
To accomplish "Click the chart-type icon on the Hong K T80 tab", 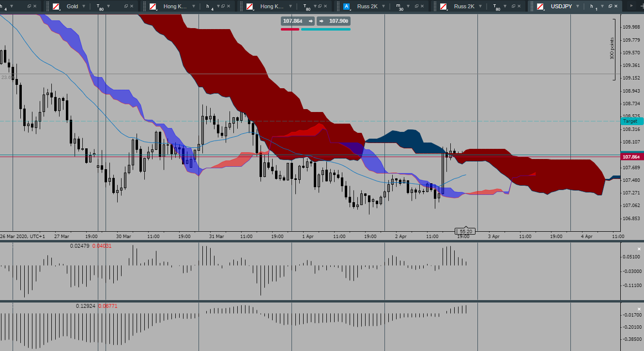I will click(x=250, y=6).
